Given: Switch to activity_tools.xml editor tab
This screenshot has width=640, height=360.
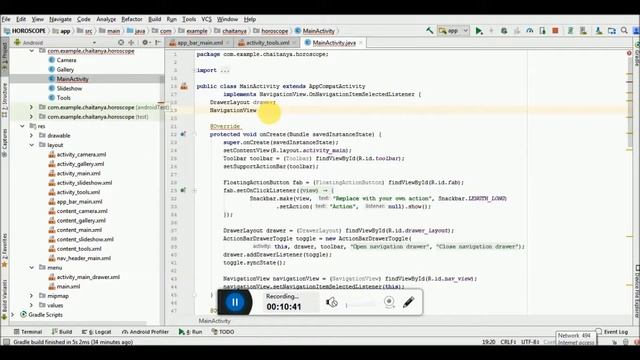Looking at the screenshot, I should 267,42.
